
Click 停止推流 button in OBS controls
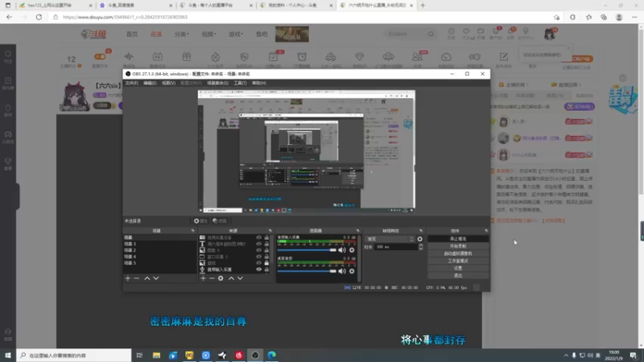458,239
